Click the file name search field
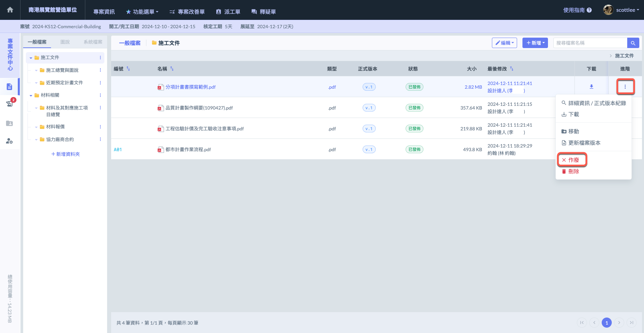Viewport: 644px width, 333px height. (x=590, y=43)
